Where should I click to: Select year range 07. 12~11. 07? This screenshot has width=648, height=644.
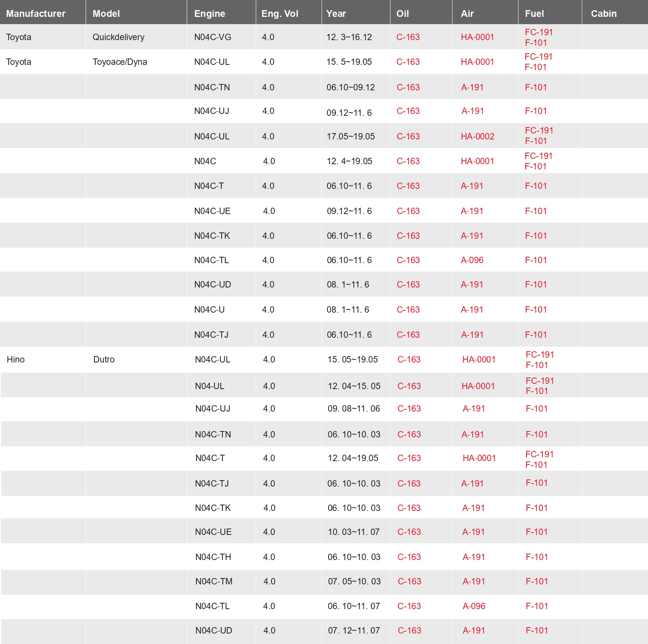coord(354,631)
